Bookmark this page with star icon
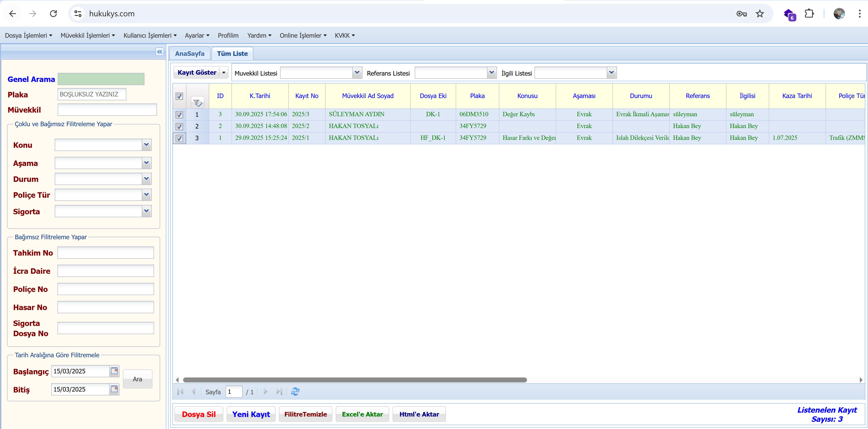Viewport: 868px width, 429px height. pyautogui.click(x=759, y=14)
